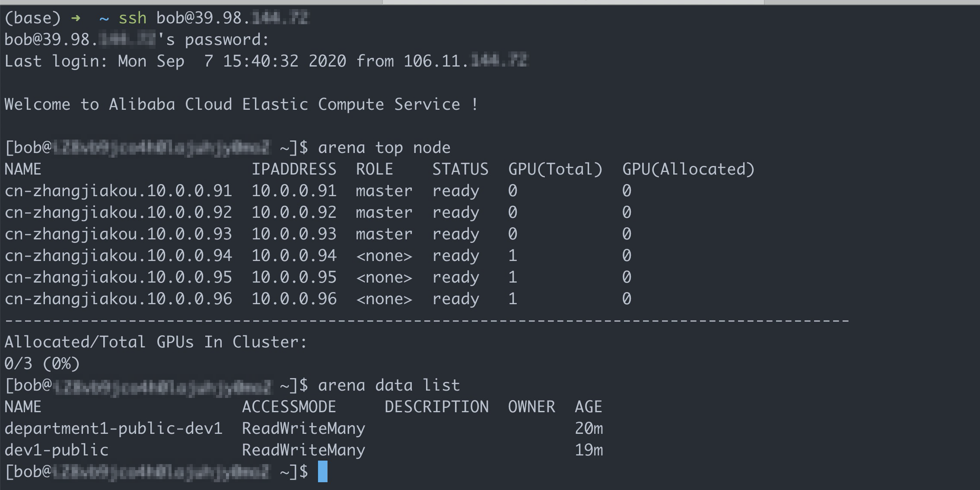The height and width of the screenshot is (490, 980).
Task: Click the active light tab at window top
Action: 573,2
